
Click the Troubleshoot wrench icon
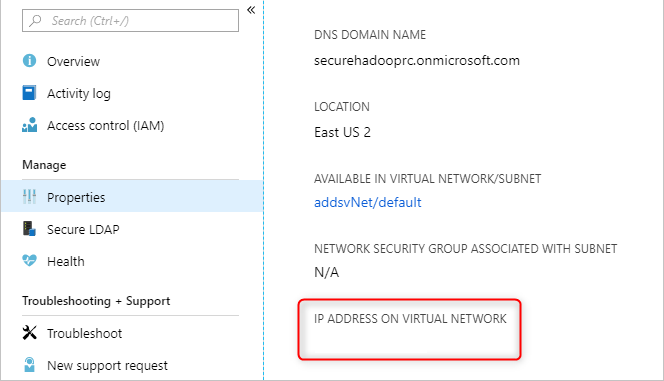(29, 333)
